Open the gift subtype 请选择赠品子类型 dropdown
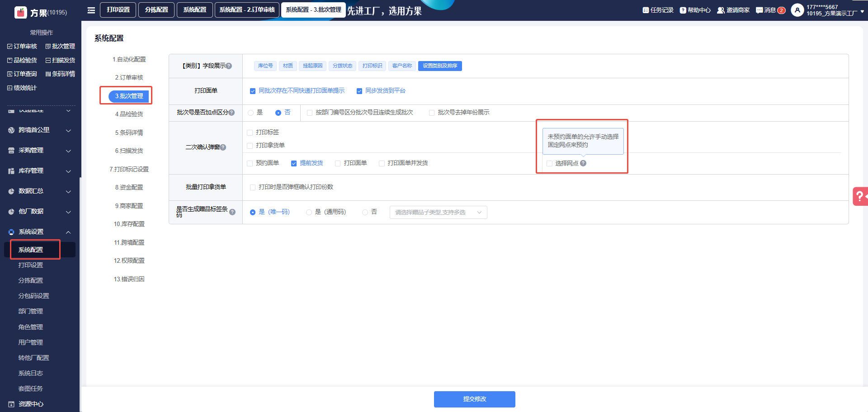Screen dimensions: 868x412 (x=438, y=213)
